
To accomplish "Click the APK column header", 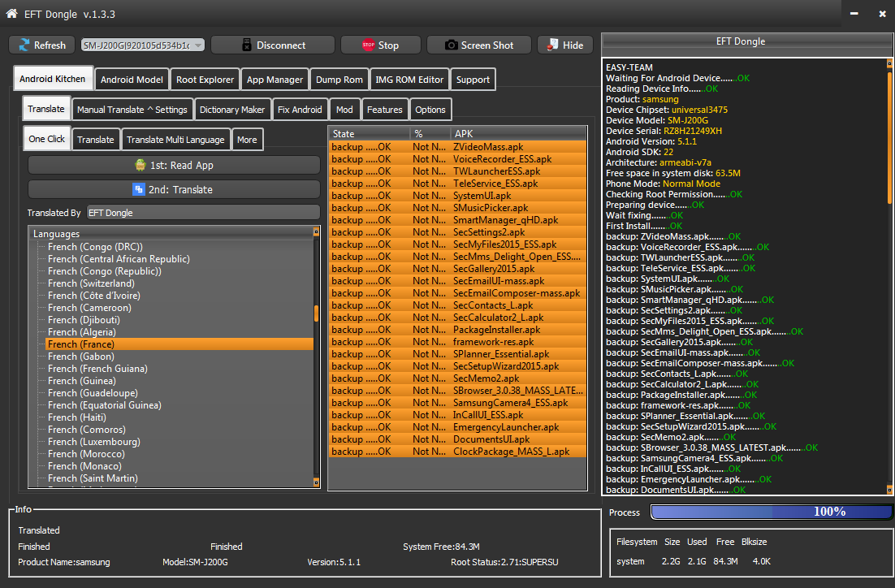I will 518,133.
